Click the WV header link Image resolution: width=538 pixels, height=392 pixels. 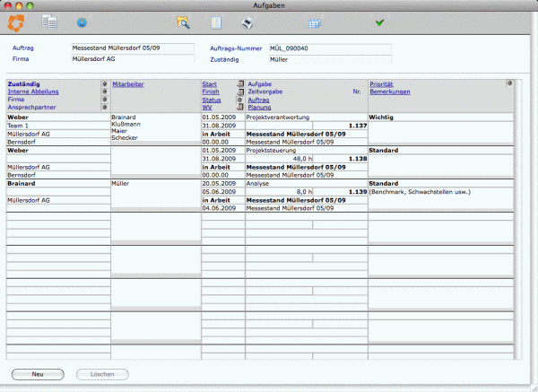[207, 107]
